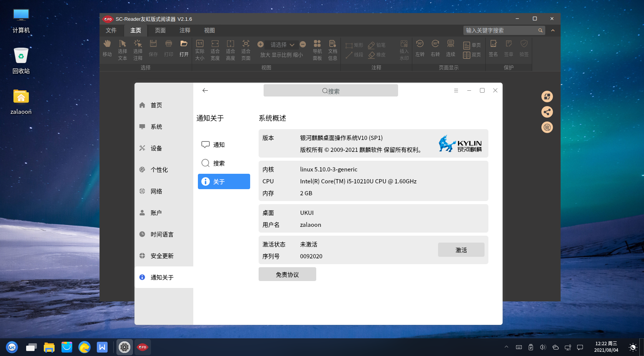This screenshot has width=644, height=356.
Task: Switch to the 视图 ribbon tab
Action: coord(209,30)
